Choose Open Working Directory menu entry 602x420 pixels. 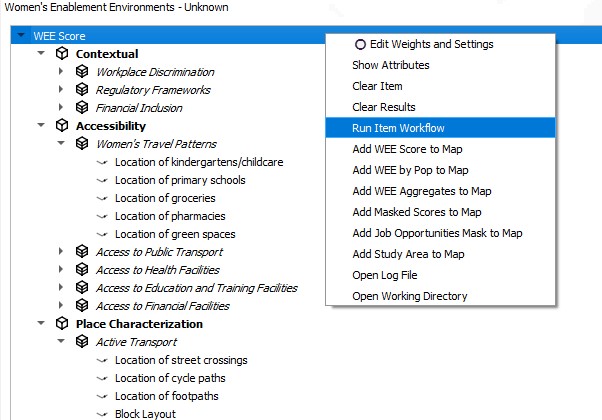(440, 296)
